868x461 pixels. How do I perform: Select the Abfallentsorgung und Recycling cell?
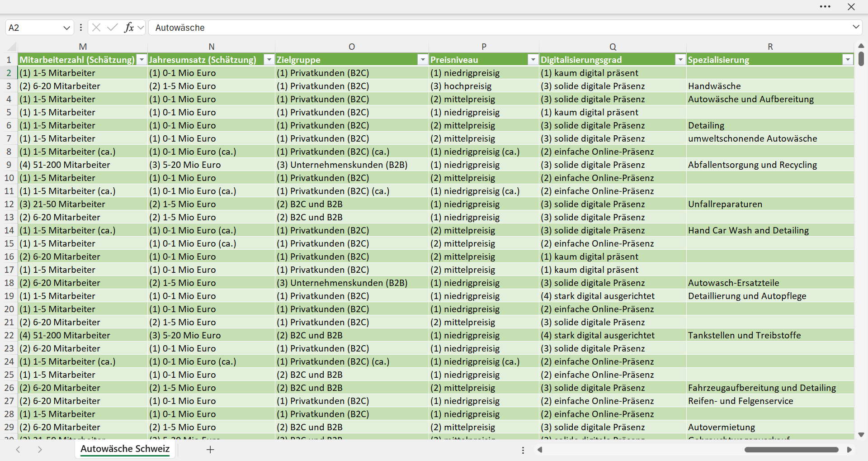(770, 165)
